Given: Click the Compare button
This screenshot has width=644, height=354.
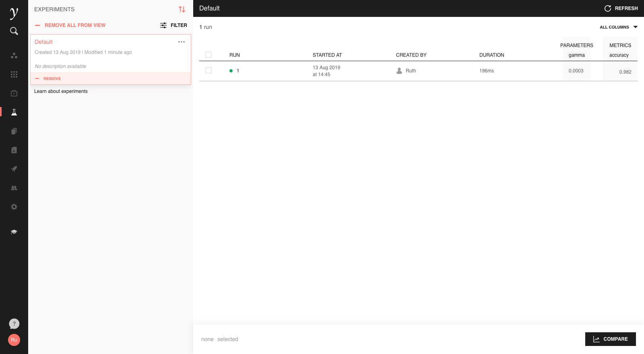Looking at the screenshot, I should (610, 339).
